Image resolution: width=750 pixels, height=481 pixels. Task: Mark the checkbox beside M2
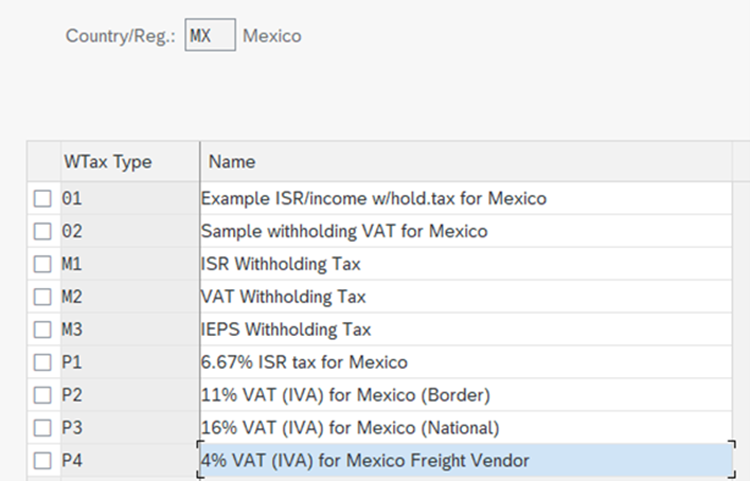[42, 297]
